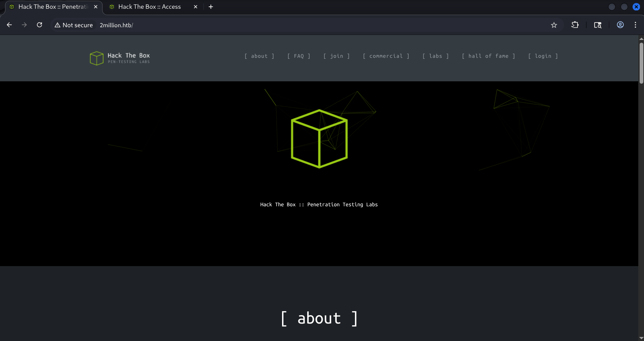
Task: Click the scrollbar down arrow
Action: point(641,338)
